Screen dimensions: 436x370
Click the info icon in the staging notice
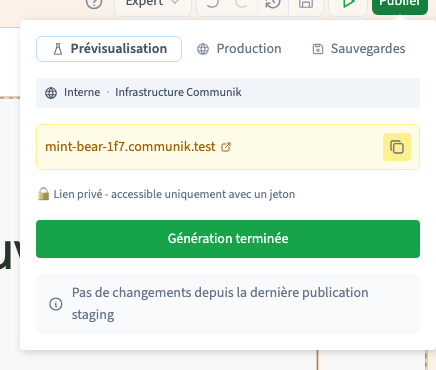coord(56,304)
